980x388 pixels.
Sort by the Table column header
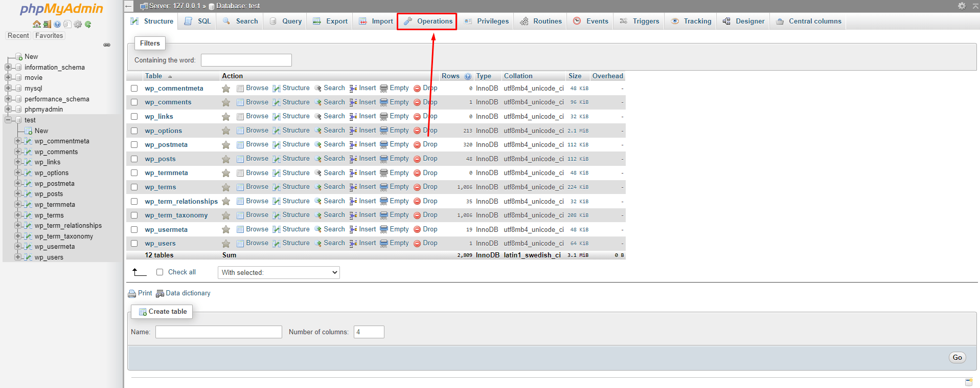(153, 76)
